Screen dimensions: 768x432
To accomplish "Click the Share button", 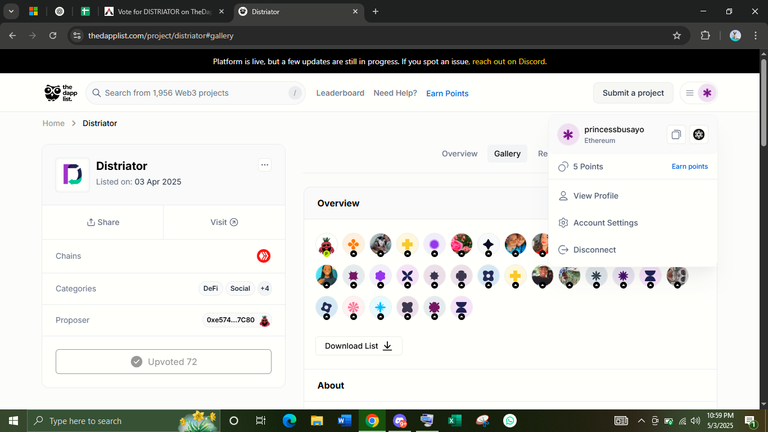I will click(103, 222).
